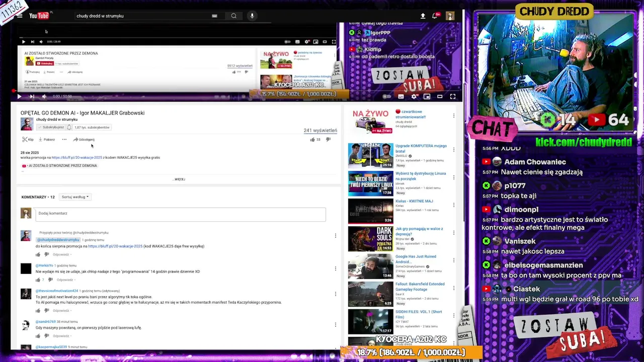Toggle subtitles in the 50:58 player
The height and width of the screenshot is (362, 644).
401,97
